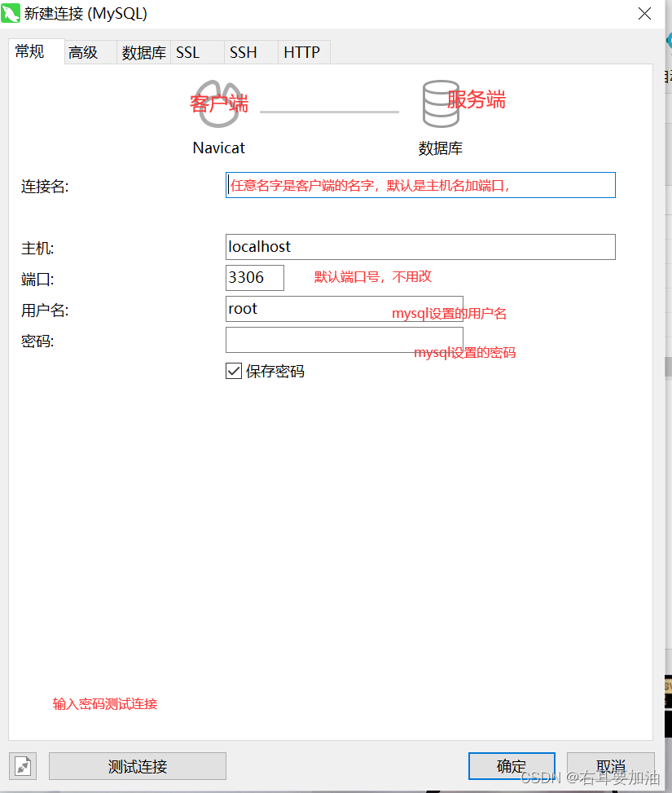Click the 用户名: label
This screenshot has width=672, height=793.
coord(45,310)
